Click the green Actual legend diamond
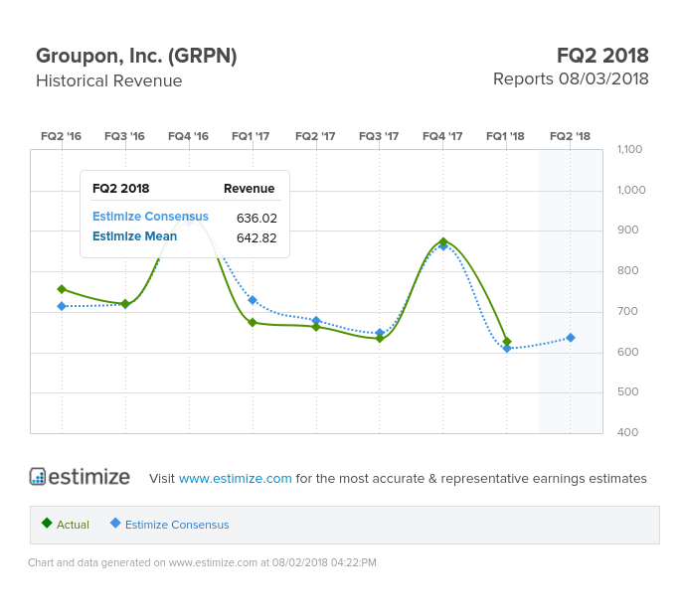The width and height of the screenshot is (681, 616). [x=47, y=523]
